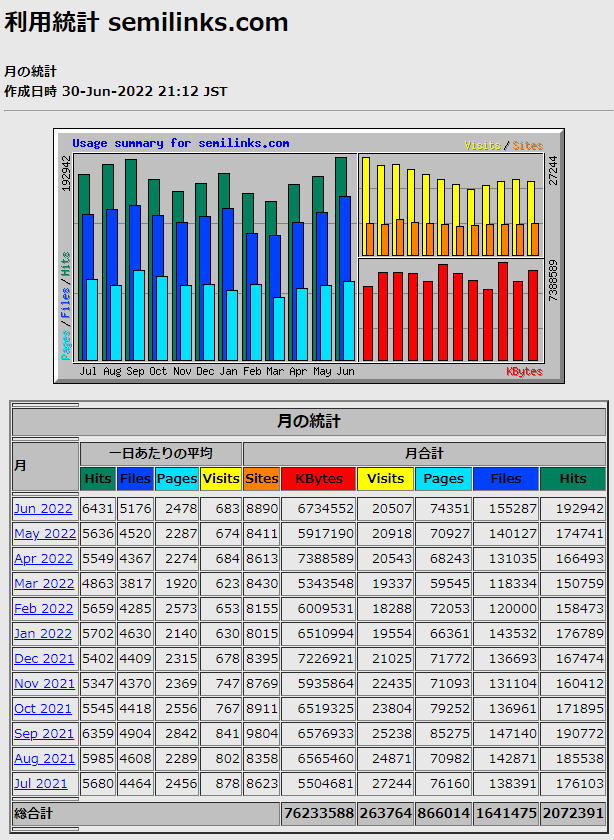Open the Mar 2022 report link
The image size is (614, 840).
(44, 583)
